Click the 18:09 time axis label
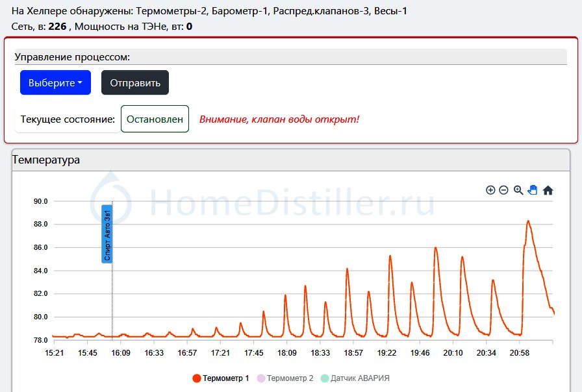 [286, 353]
